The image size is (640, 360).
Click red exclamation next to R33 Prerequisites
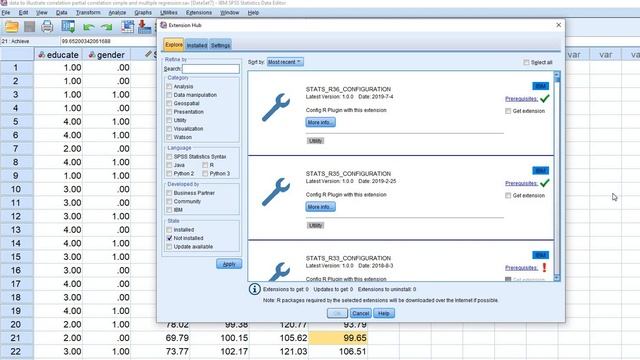coord(544,268)
